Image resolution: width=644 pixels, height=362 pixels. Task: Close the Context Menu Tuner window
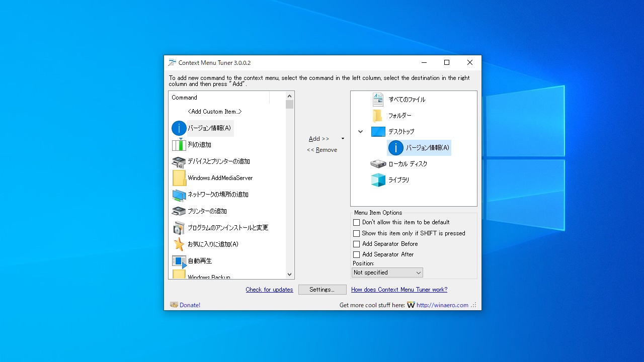pos(469,63)
